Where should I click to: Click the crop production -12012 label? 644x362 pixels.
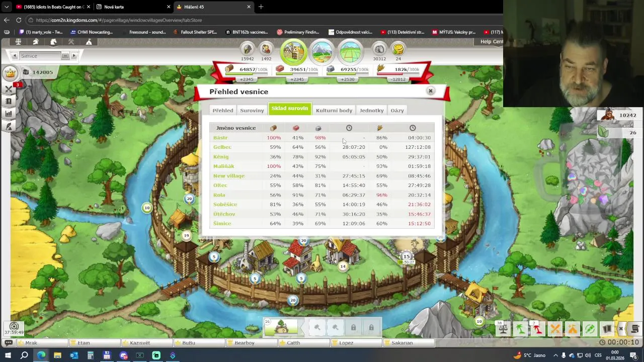(x=398, y=79)
